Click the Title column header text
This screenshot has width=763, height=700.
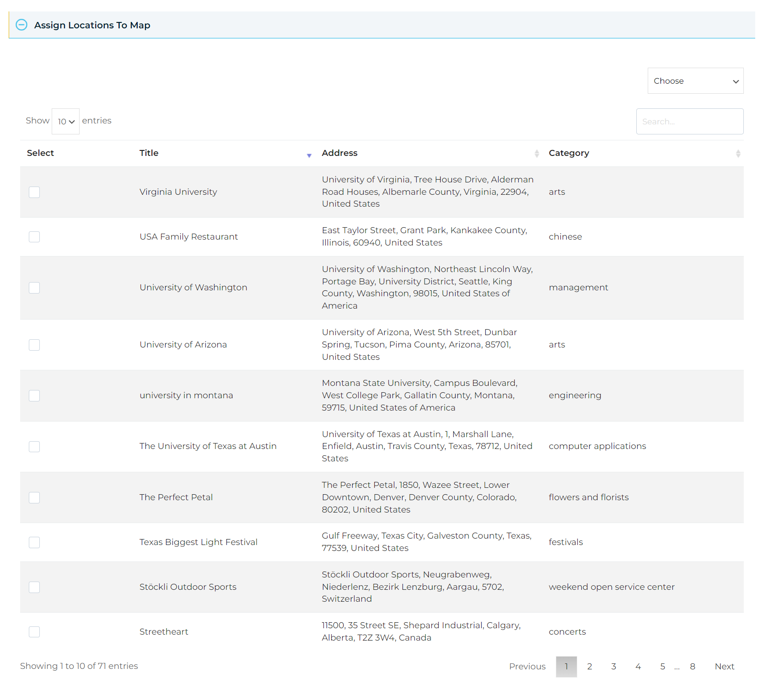pyautogui.click(x=149, y=153)
